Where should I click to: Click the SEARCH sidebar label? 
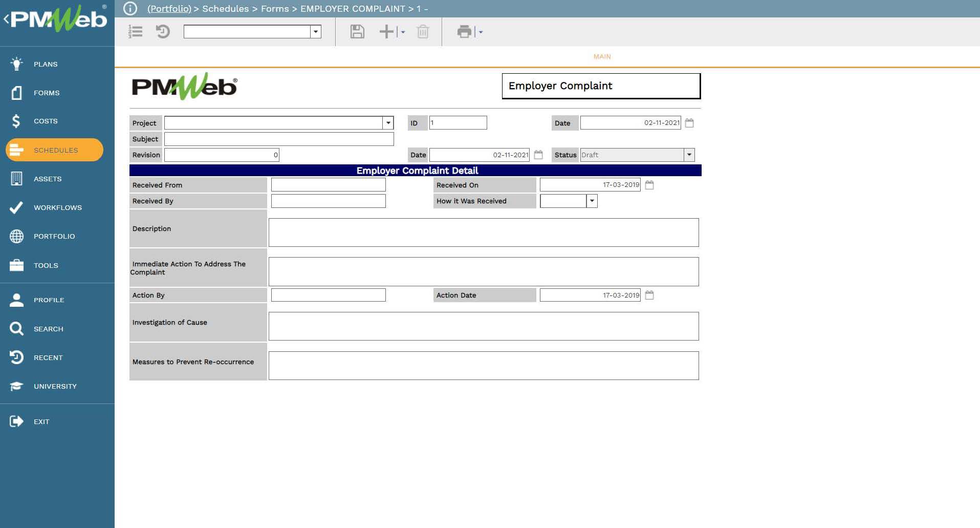(49, 329)
